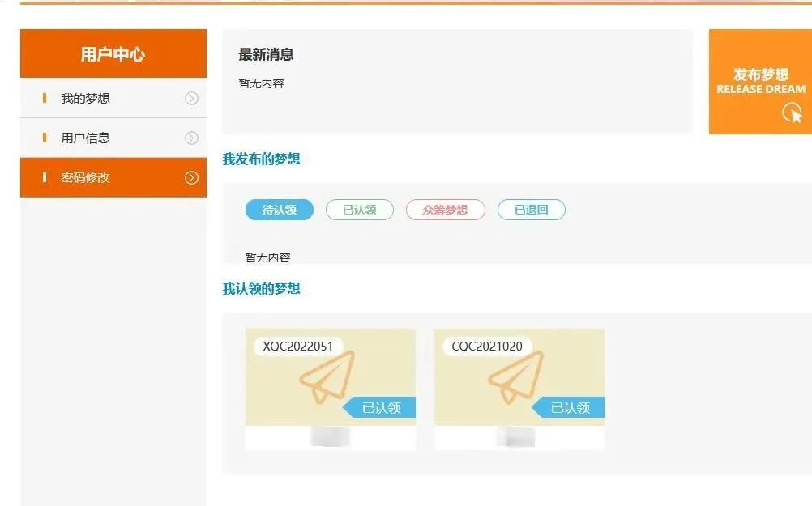Click the CQC2021020 code label
The height and width of the screenshot is (506, 812).
coord(487,347)
